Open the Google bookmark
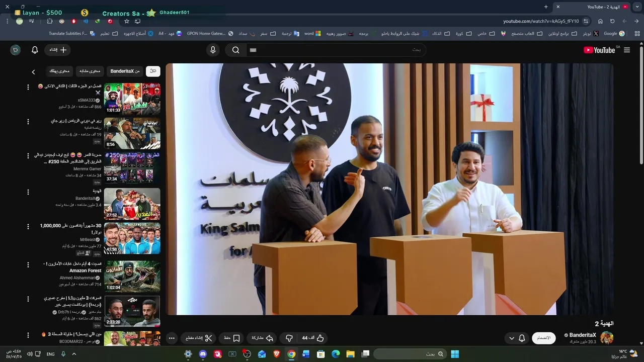Viewport: 644px width, 362px height. (x=614, y=34)
